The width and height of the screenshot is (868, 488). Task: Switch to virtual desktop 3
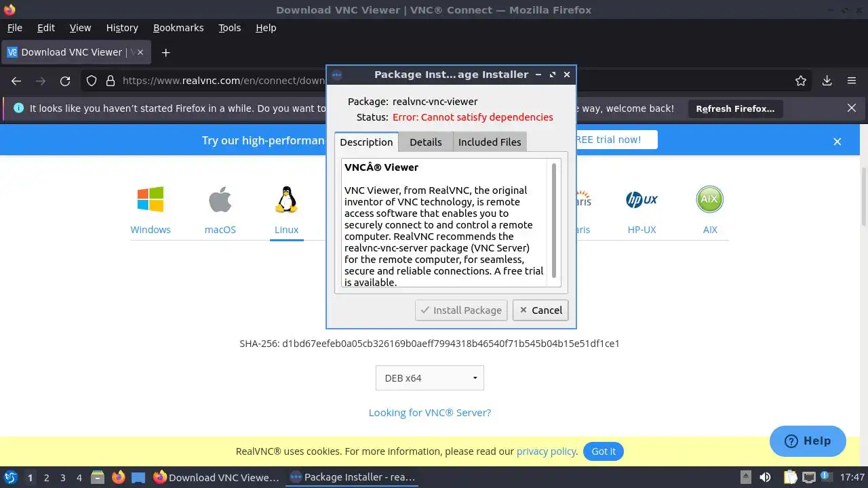[x=63, y=477]
